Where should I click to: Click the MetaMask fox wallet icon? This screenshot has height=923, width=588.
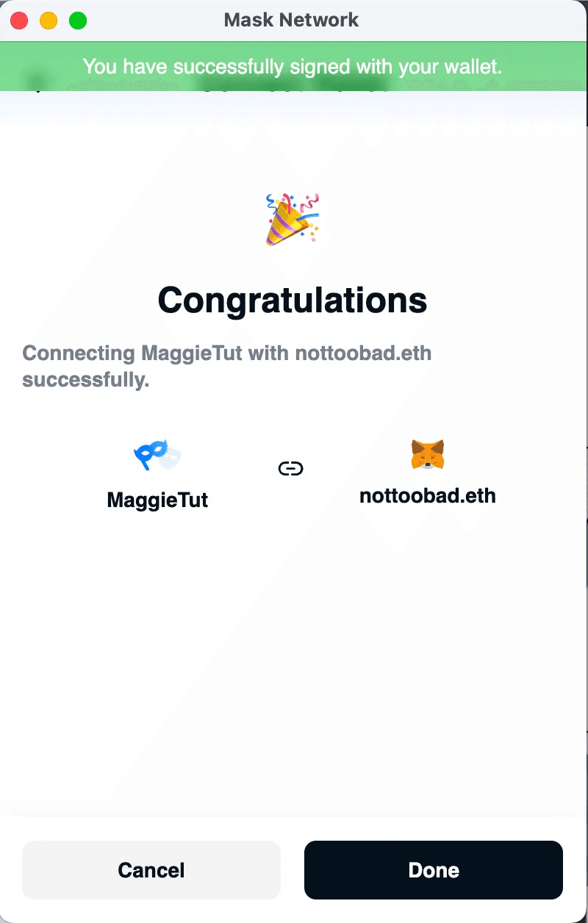428,455
